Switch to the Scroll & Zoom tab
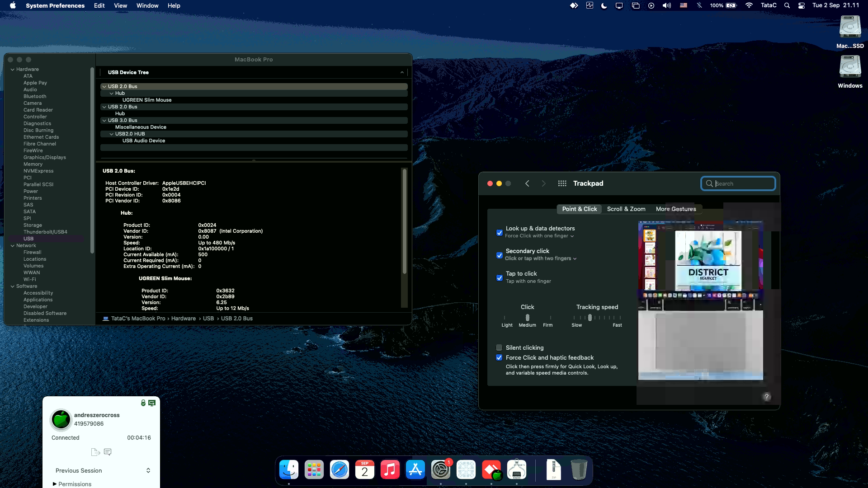The height and width of the screenshot is (488, 868). point(626,209)
